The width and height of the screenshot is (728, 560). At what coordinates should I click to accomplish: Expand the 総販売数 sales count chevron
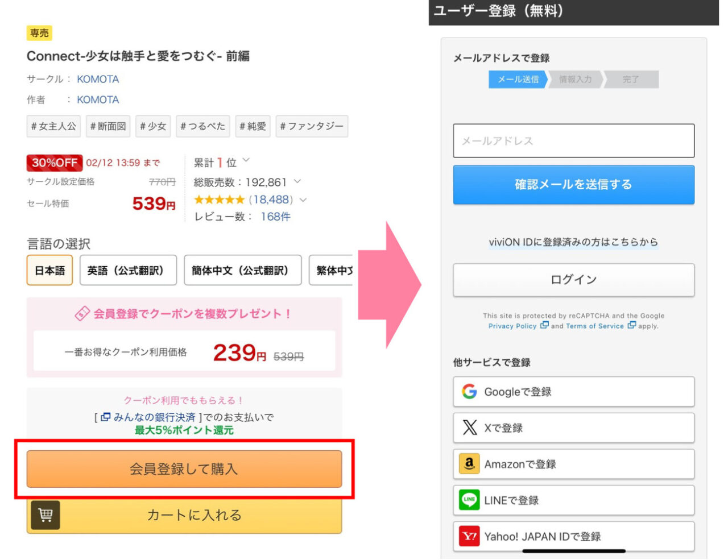click(297, 182)
